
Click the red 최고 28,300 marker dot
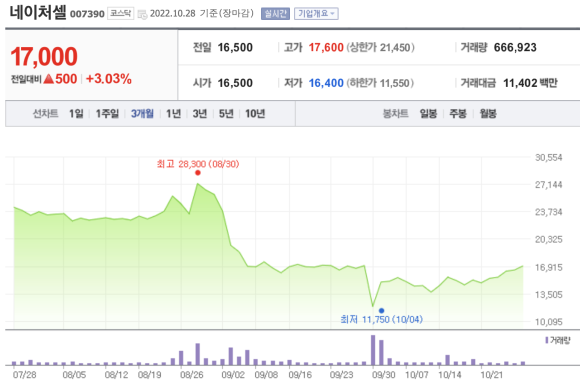(x=198, y=173)
